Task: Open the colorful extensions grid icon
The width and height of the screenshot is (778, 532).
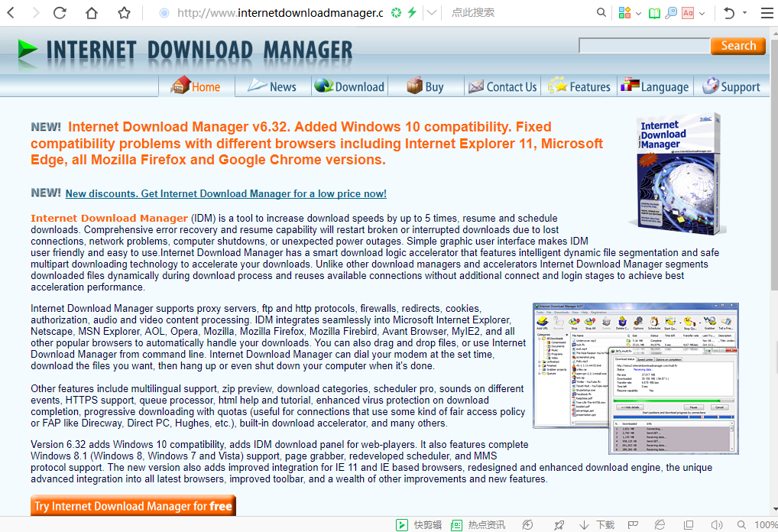Action: [x=624, y=13]
